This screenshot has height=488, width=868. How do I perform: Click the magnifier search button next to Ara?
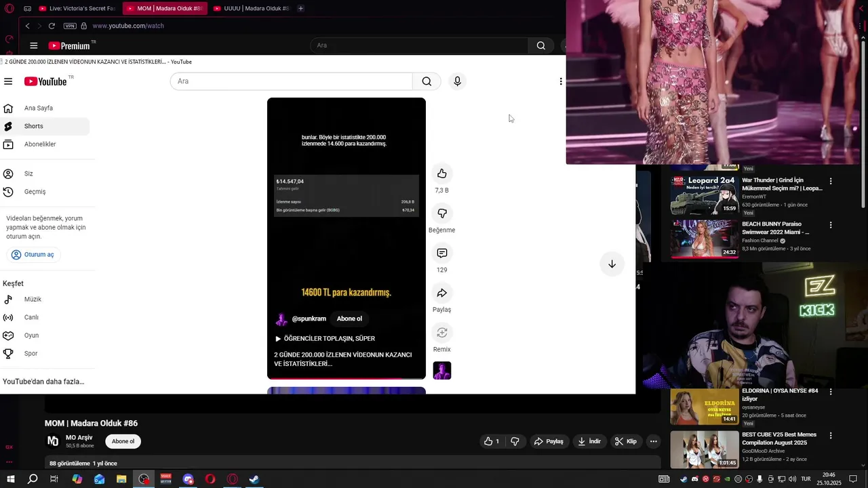427,81
